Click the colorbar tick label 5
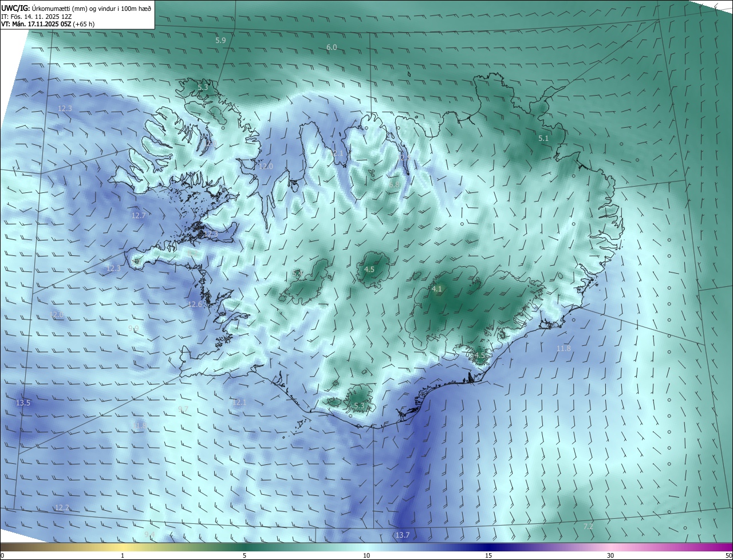This screenshot has width=733, height=560. [245, 556]
